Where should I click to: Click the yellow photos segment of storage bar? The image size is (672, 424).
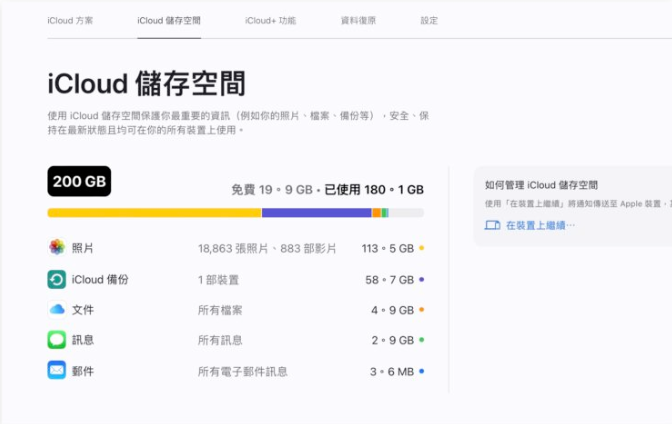pos(154,213)
